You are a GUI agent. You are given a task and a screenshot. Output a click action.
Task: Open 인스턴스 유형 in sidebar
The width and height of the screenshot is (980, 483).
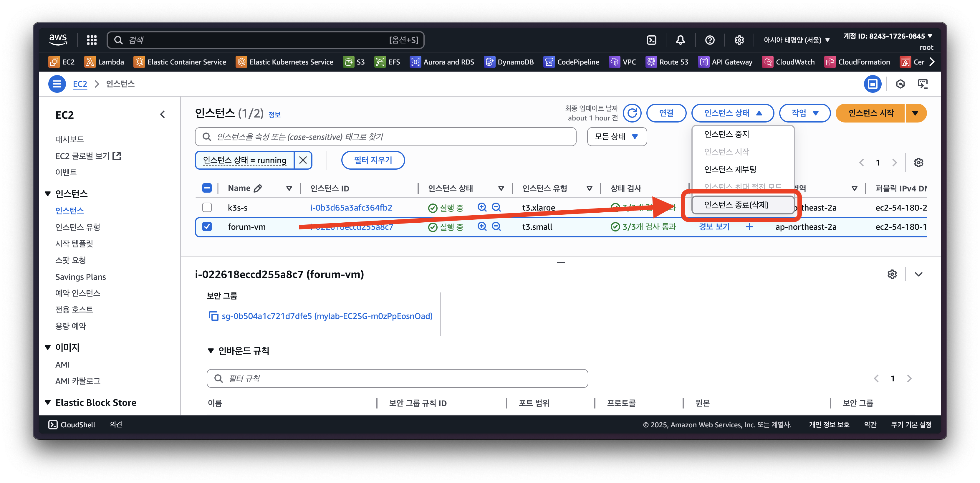(78, 227)
